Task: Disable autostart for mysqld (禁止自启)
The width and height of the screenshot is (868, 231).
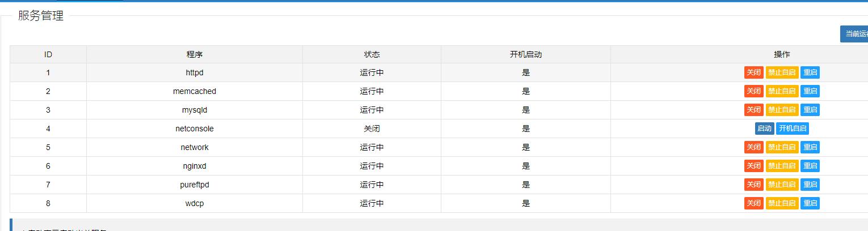Action: [782, 110]
